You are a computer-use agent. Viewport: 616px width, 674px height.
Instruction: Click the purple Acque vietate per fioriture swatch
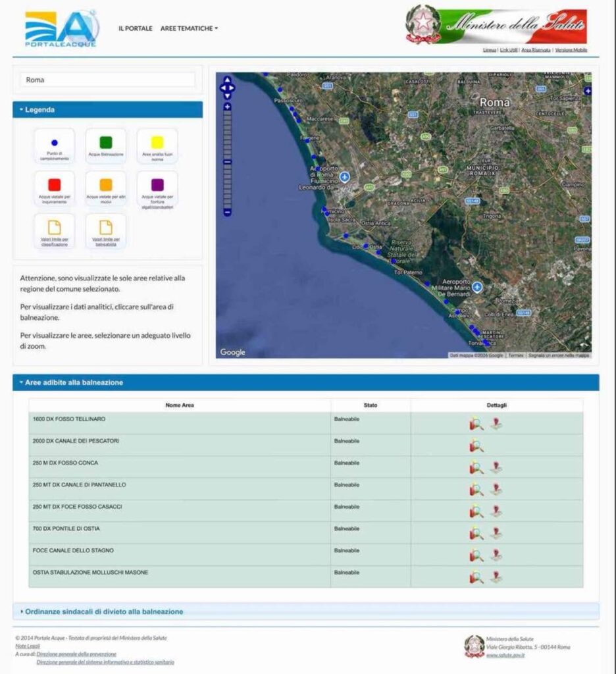click(157, 185)
